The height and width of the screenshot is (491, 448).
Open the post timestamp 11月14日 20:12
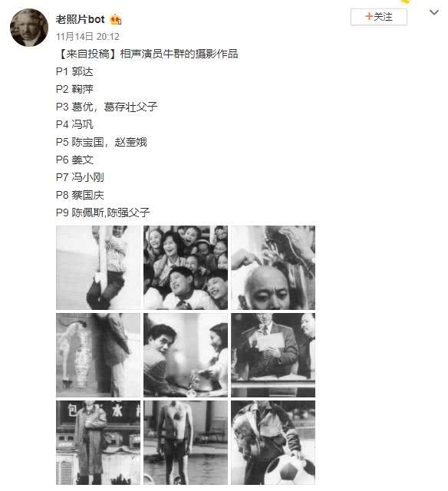[x=87, y=37]
